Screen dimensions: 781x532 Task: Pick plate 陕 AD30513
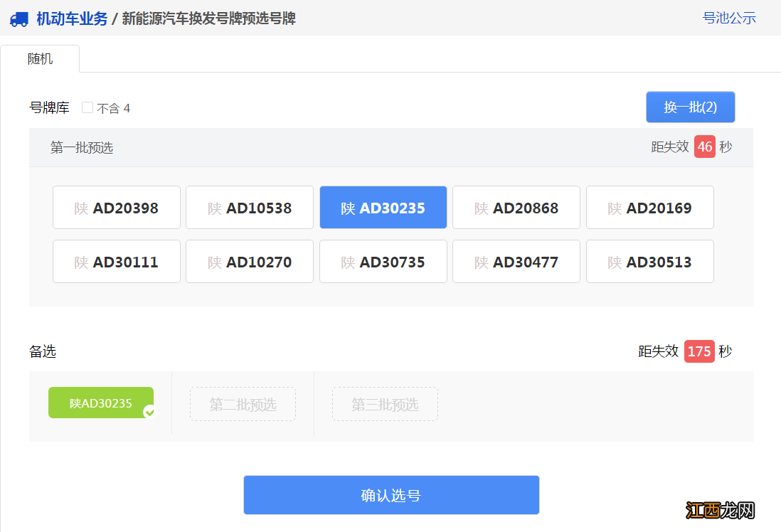(x=649, y=262)
